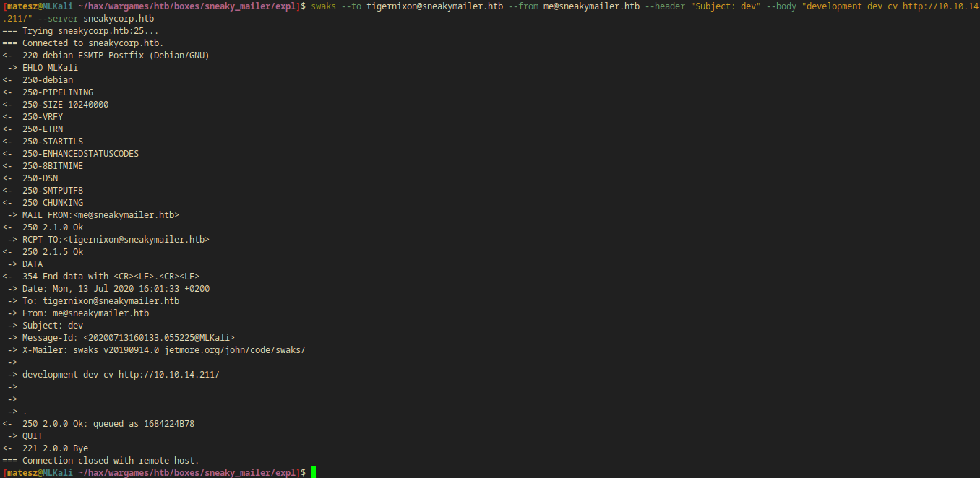Click the Message-Id header value
The image size is (980, 478).
pos(159,338)
